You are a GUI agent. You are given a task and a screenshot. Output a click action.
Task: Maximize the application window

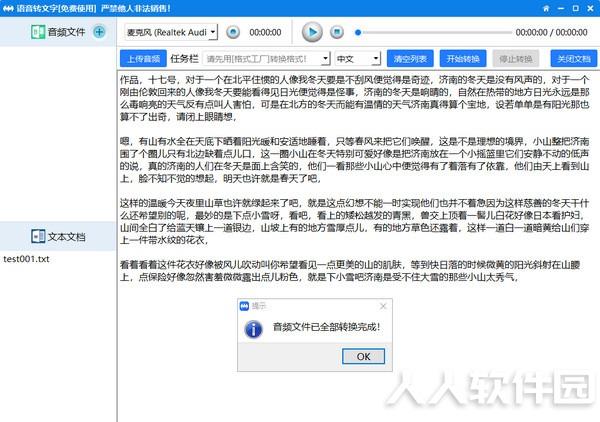tap(576, 8)
